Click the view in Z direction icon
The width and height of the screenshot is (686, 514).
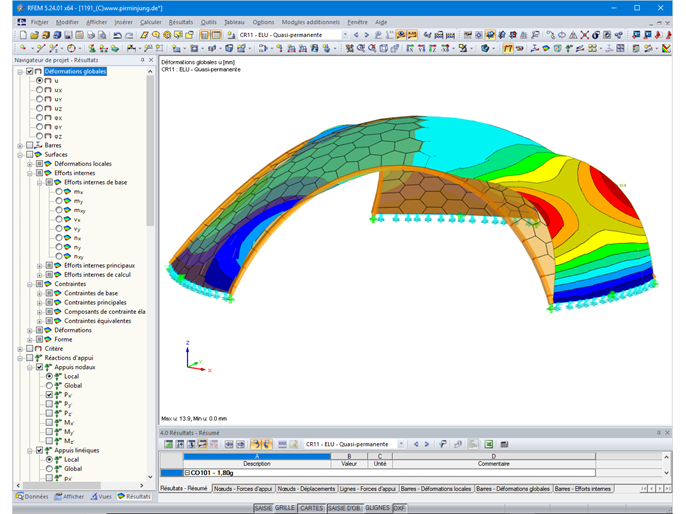click(x=433, y=49)
